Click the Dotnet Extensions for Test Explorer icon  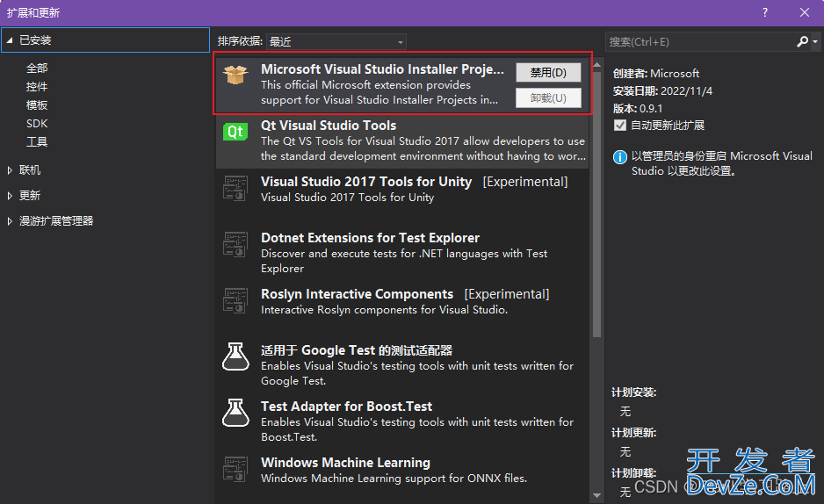235,244
